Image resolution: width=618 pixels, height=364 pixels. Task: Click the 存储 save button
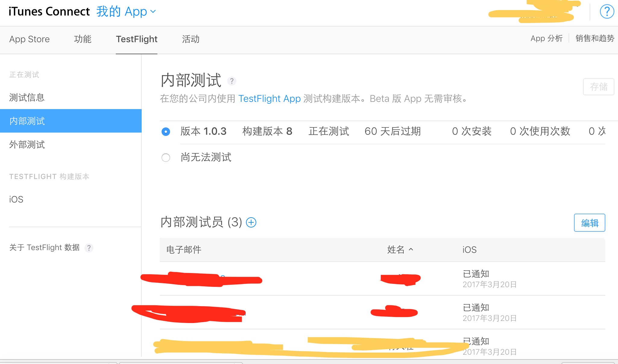pos(598,87)
